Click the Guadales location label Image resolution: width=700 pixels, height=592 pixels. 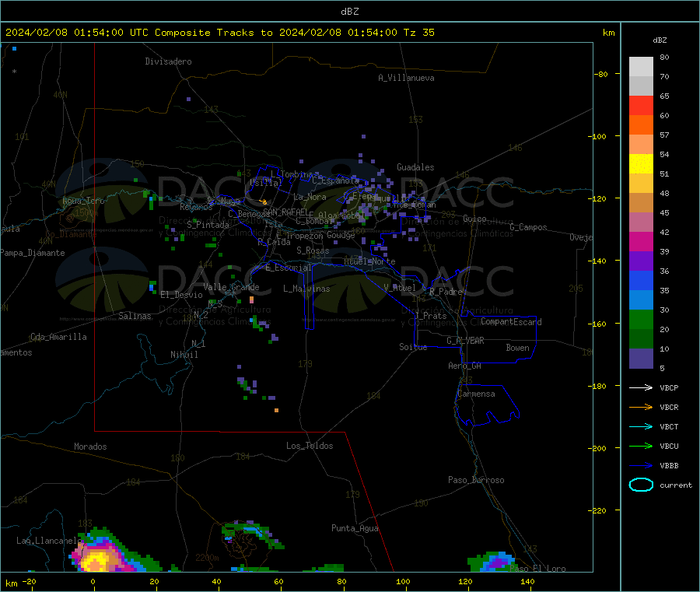(x=415, y=167)
